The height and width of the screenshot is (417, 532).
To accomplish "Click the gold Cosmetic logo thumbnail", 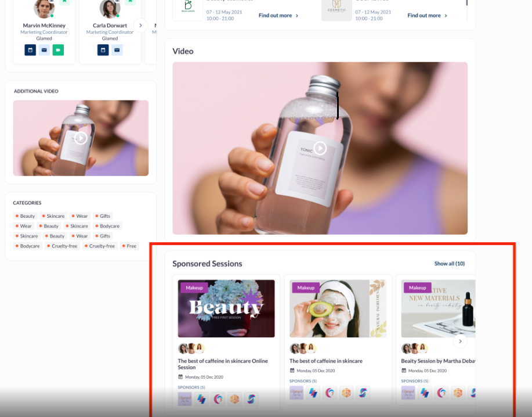I will point(336,10).
